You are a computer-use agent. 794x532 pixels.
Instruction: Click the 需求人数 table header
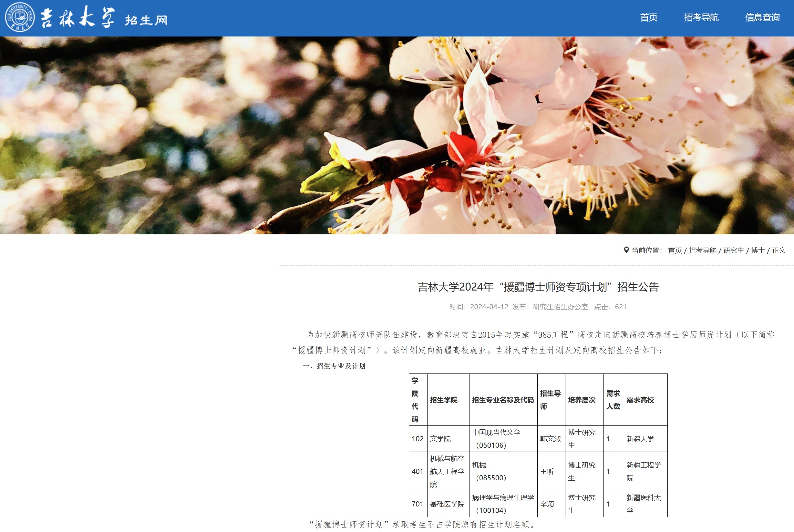point(614,400)
